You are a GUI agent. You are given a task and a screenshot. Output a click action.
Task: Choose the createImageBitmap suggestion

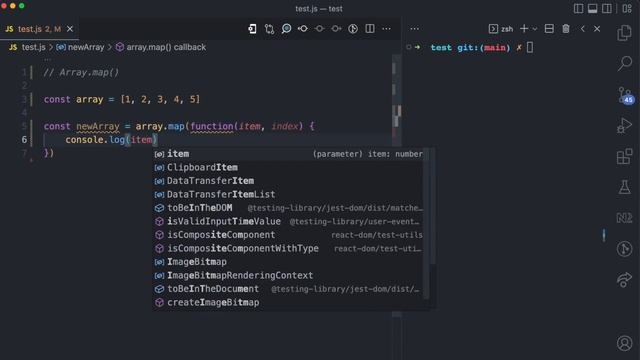(288, 302)
